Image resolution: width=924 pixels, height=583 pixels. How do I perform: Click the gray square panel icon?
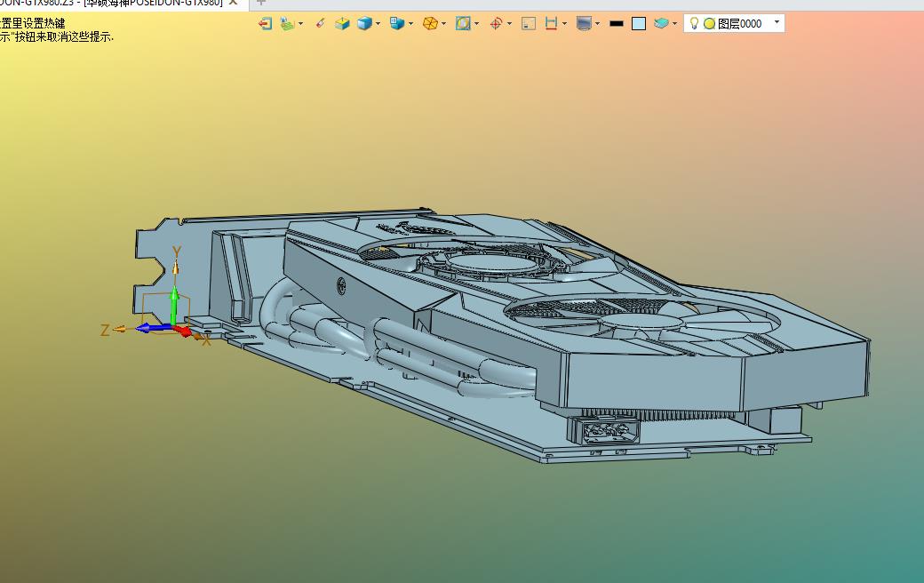coord(529,24)
